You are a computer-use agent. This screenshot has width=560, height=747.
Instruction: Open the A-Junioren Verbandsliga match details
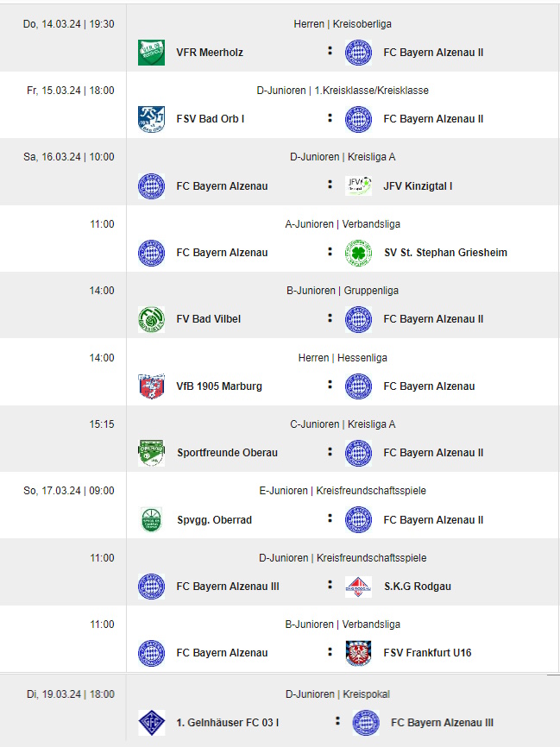coord(343,224)
